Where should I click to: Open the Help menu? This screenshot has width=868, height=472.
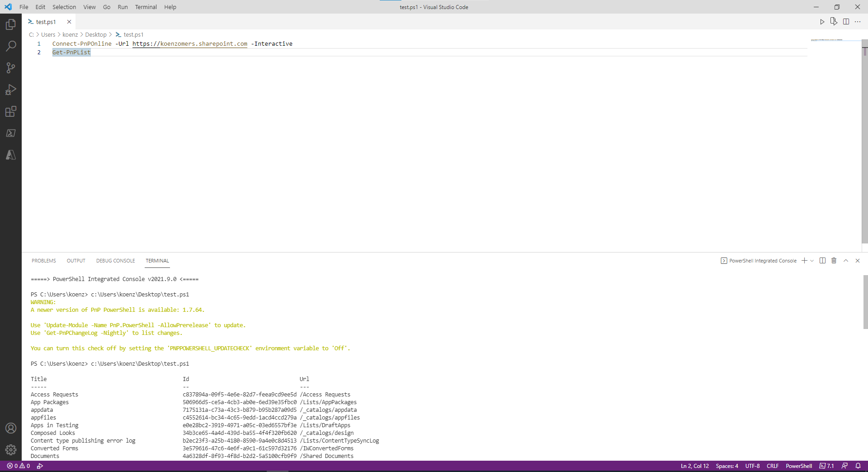pyautogui.click(x=170, y=7)
